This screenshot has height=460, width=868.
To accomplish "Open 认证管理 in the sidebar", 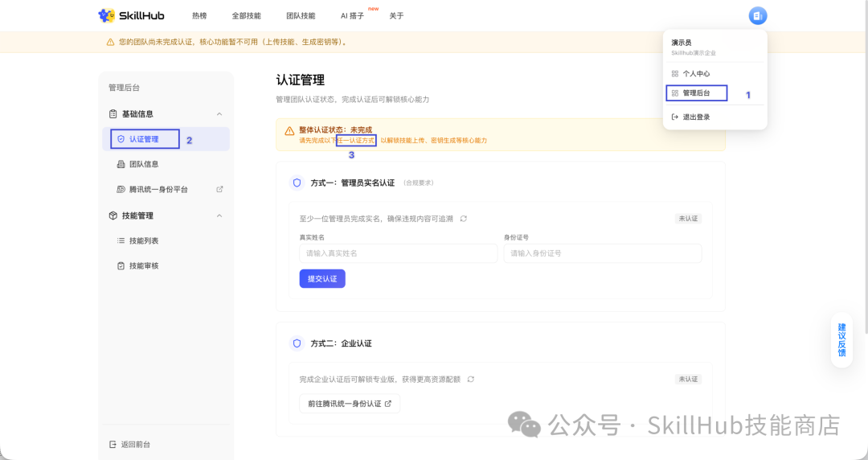I will [166, 139].
